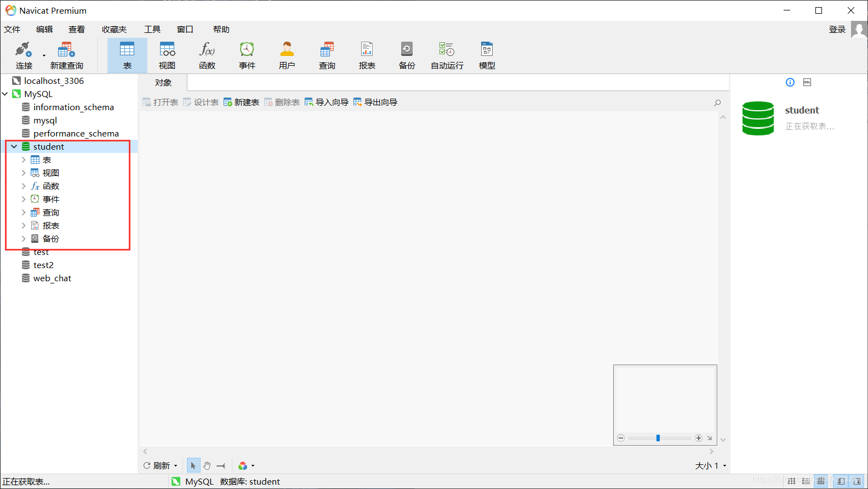The height and width of the screenshot is (489, 868).
Task: Click the 设计表 button
Action: click(201, 103)
